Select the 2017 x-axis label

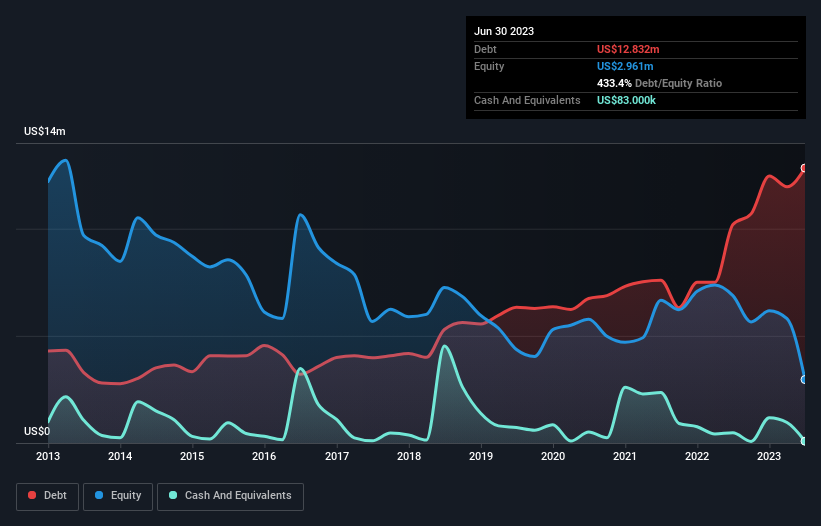coord(337,456)
